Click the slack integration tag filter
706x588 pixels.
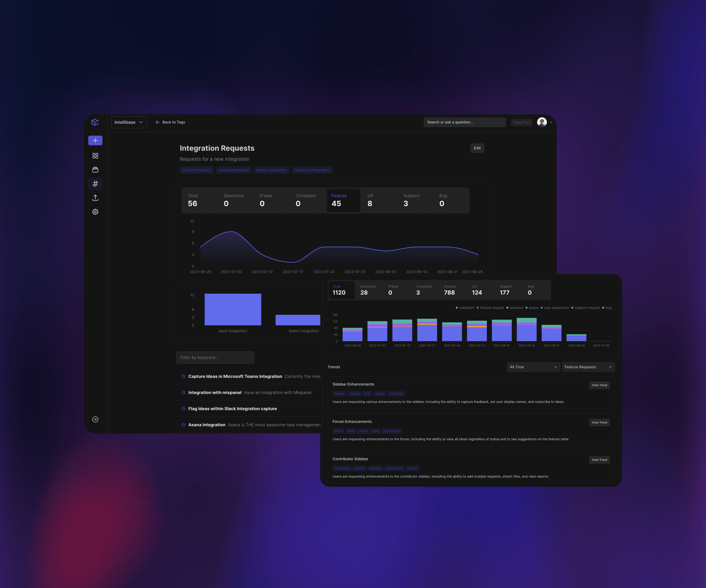(196, 171)
